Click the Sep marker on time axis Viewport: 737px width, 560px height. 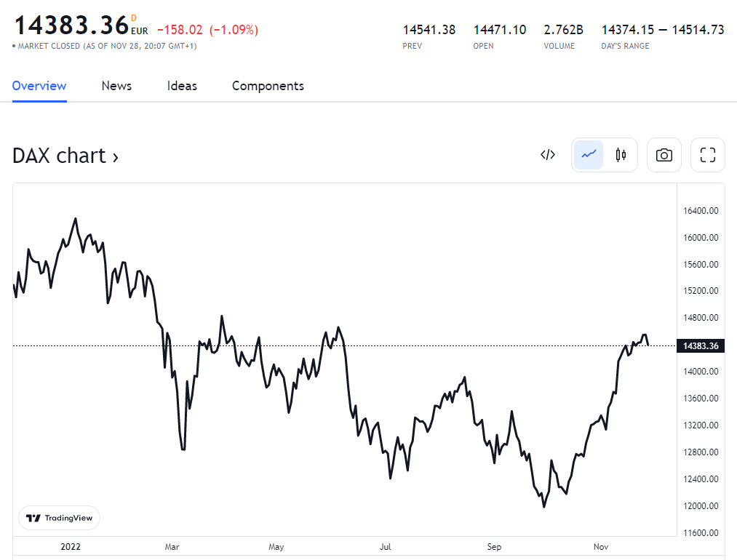(x=495, y=546)
